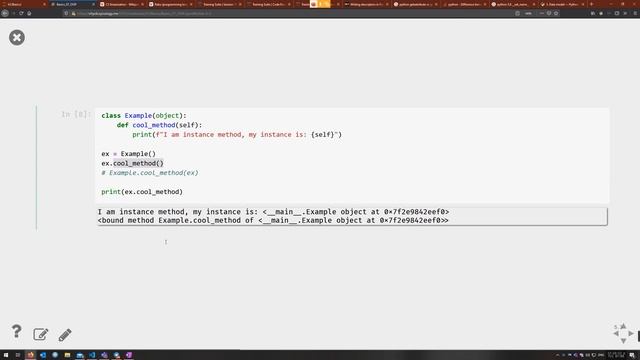Screen dimensions: 640x360
Task: Toggle the chalkboard pencil tool
Action: click(65, 335)
